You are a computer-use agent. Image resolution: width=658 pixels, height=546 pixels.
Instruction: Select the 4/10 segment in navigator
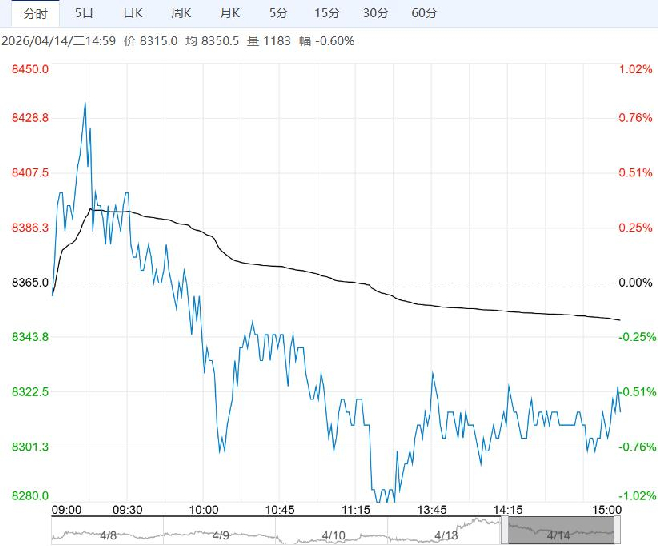point(335,531)
